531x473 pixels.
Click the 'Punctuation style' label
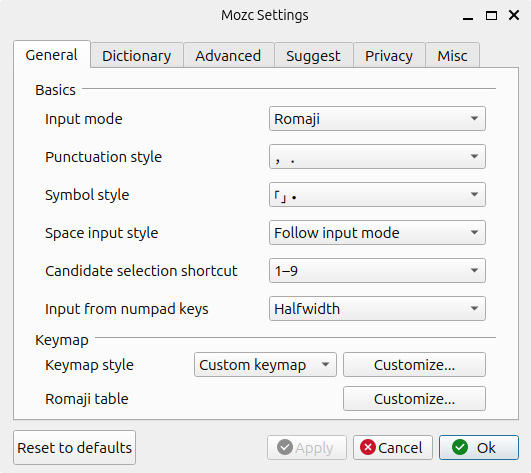tap(104, 157)
